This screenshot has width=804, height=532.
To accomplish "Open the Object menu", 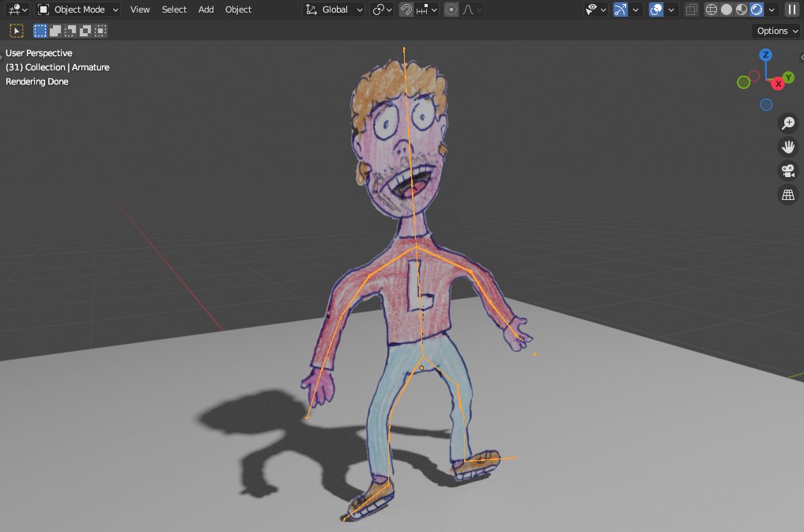I will tap(237, 9).
